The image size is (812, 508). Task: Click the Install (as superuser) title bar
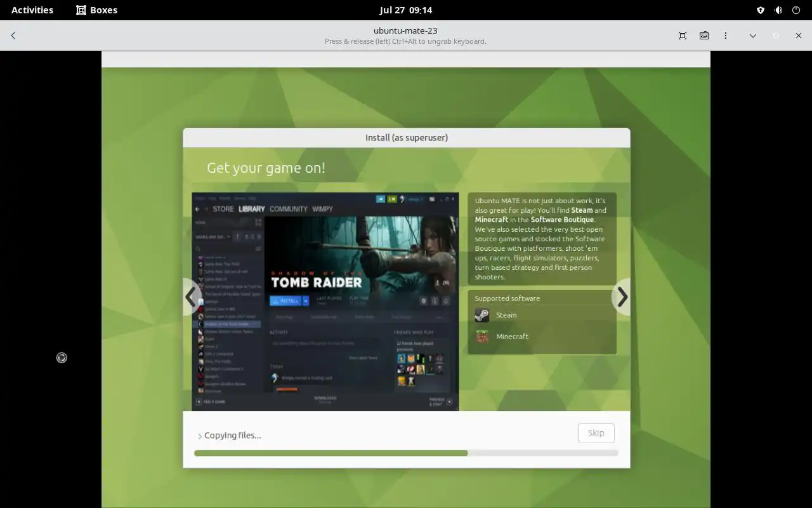click(407, 138)
